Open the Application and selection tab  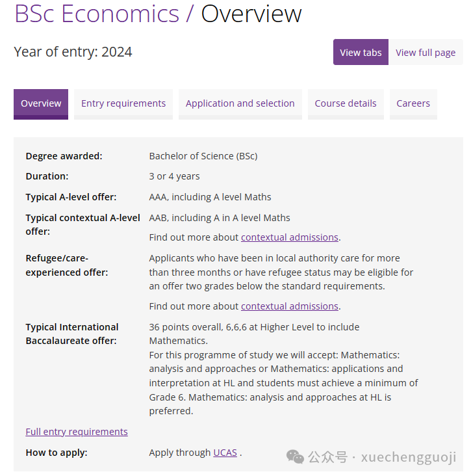(240, 104)
